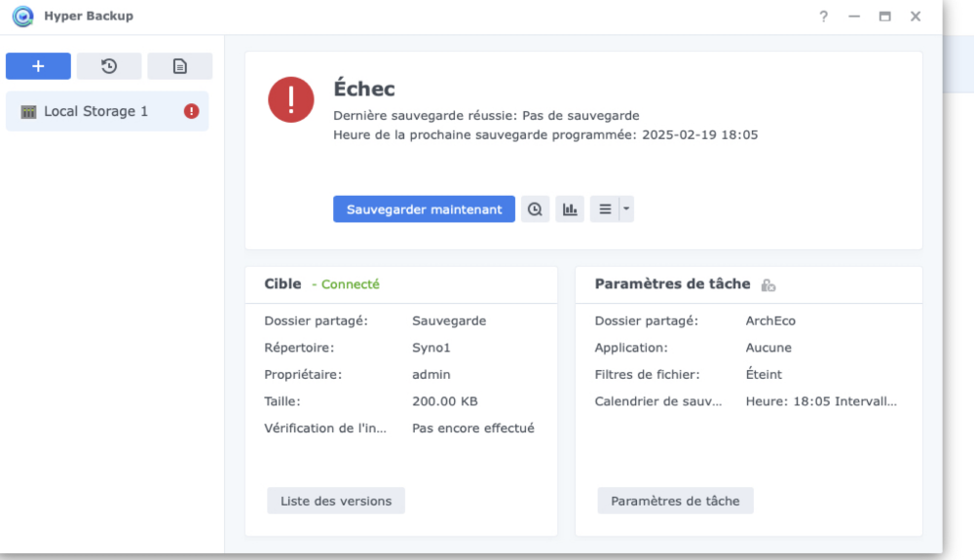Open the version explorer magnifier-clock icon
The height and width of the screenshot is (560, 974).
click(x=535, y=209)
